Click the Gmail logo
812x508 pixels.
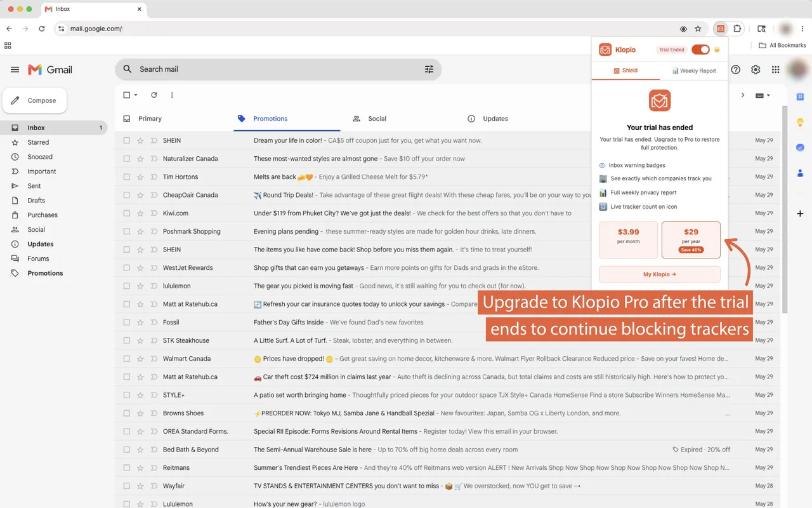tap(50, 70)
